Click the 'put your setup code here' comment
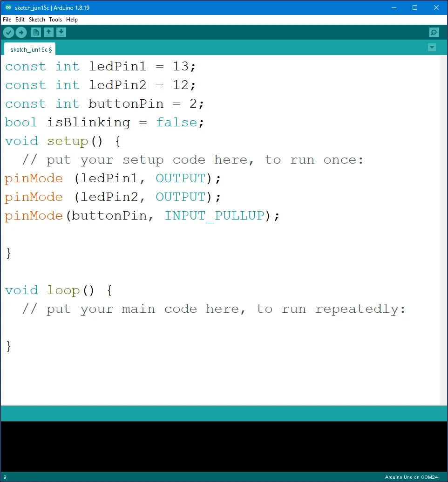This screenshot has width=448, height=482. coord(193,160)
